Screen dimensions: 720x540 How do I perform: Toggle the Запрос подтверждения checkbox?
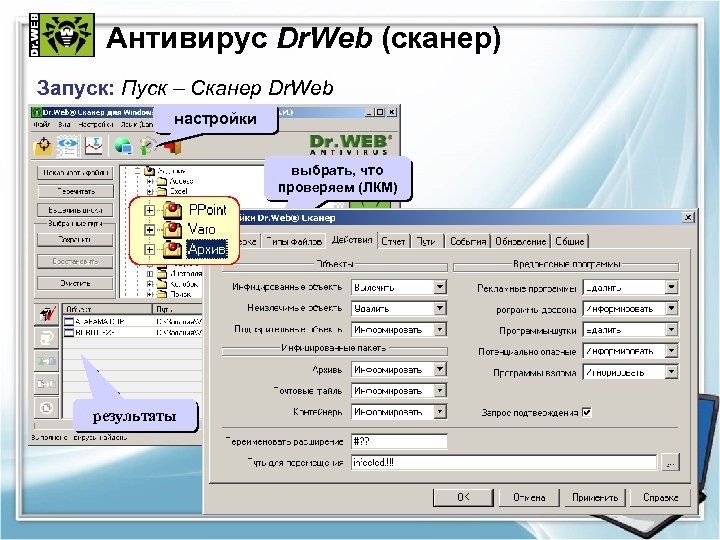(587, 412)
